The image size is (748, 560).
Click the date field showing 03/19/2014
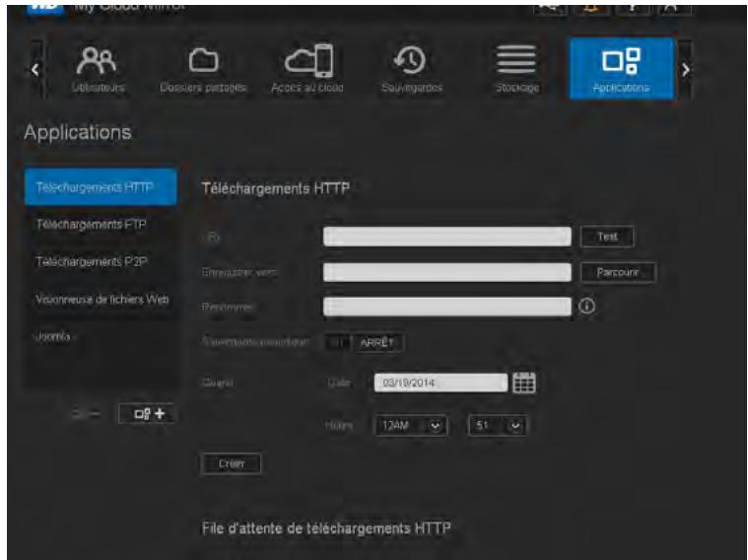click(x=441, y=383)
